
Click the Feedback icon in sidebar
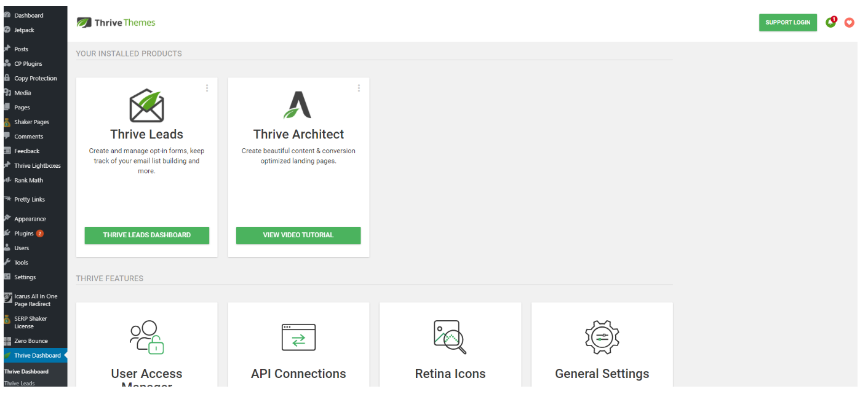[x=7, y=151]
